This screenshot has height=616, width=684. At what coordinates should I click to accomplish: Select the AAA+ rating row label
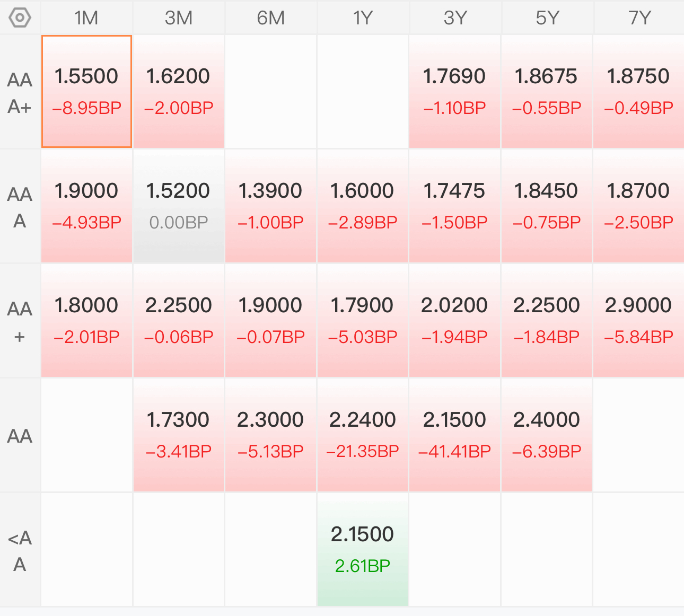point(20,92)
